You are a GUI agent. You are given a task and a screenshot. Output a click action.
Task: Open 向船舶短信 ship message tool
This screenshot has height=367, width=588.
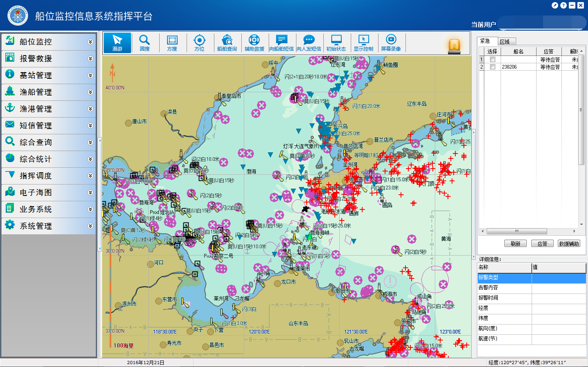point(281,42)
